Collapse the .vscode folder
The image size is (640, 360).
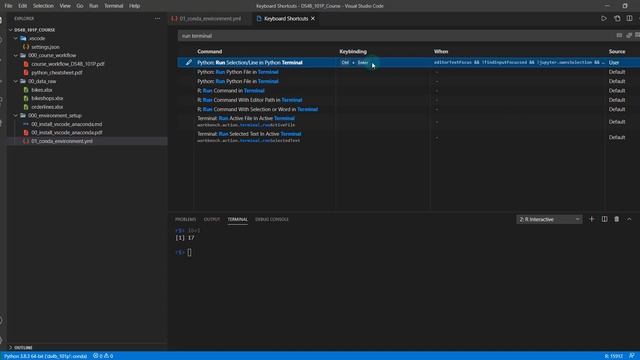16,38
